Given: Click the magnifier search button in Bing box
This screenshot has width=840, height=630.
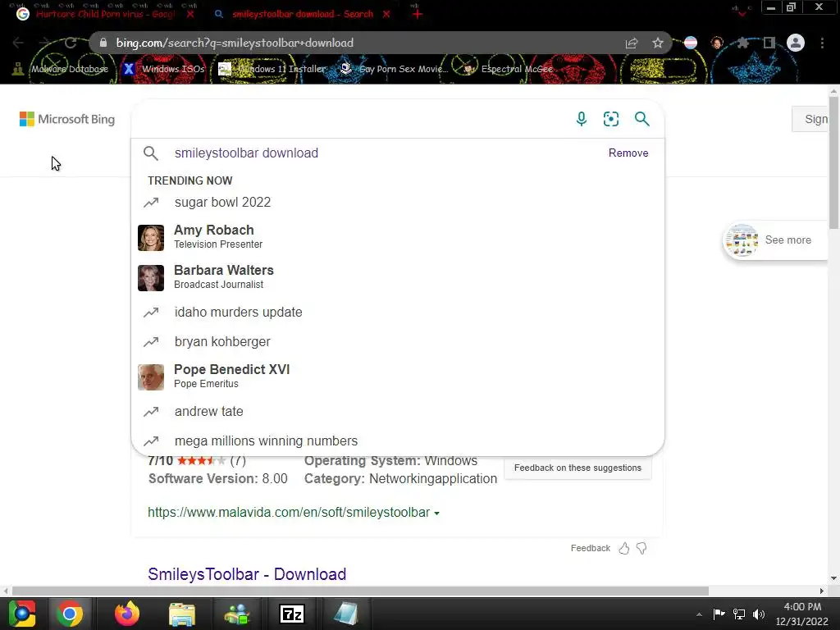Looking at the screenshot, I should tap(641, 119).
